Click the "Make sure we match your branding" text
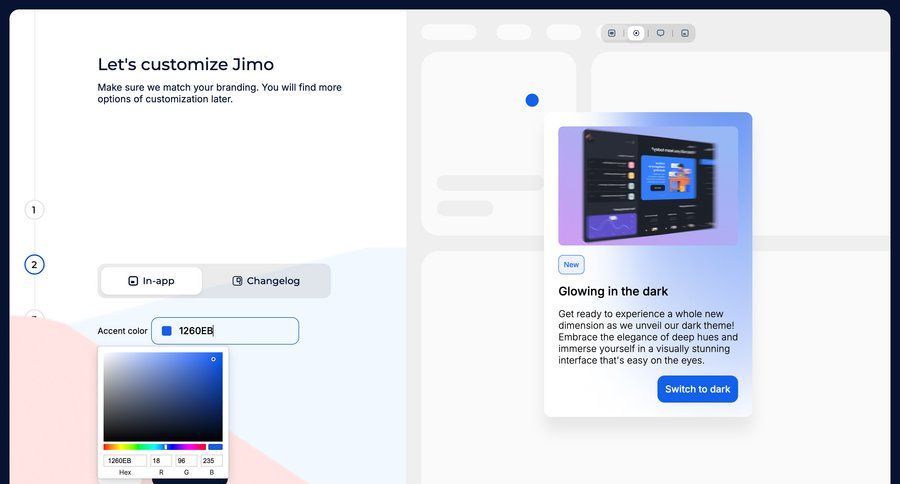 click(219, 93)
